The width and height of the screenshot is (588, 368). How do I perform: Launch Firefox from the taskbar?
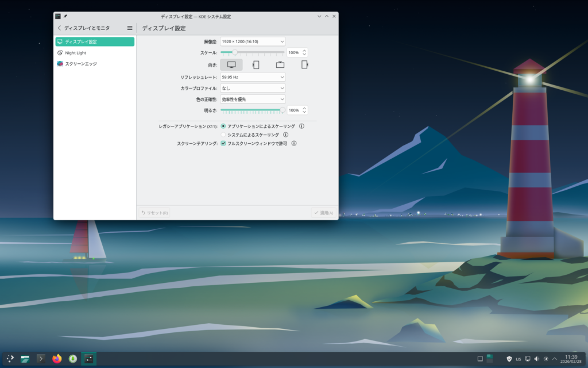pyautogui.click(x=57, y=359)
